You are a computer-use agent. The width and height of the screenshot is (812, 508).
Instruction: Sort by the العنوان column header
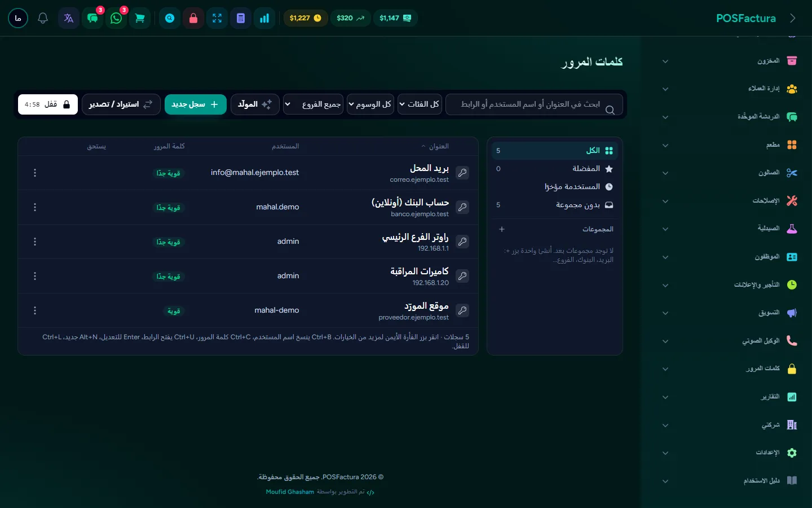point(435,147)
